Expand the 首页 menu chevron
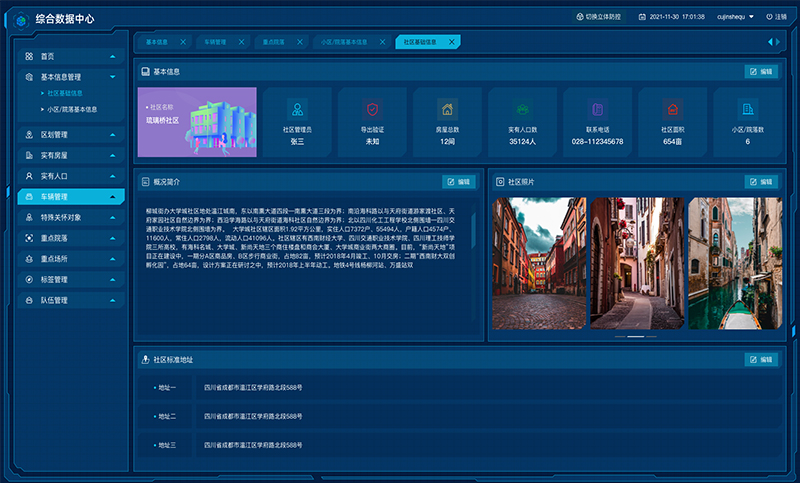The height and width of the screenshot is (483, 800). pos(113,57)
